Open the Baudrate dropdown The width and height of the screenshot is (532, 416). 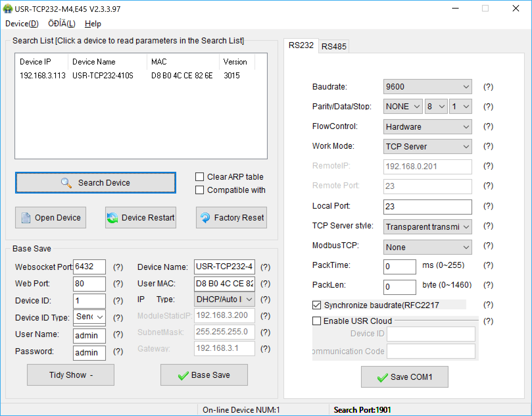coord(427,87)
